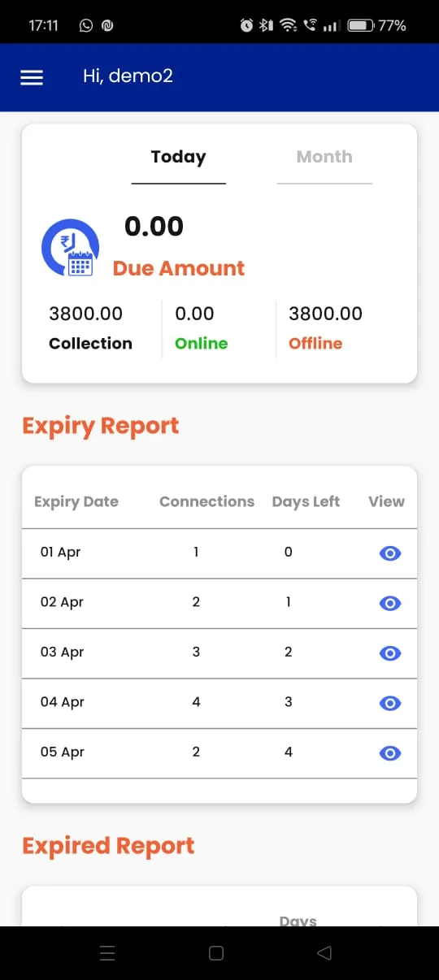
Task: Tap the 3800.00 value above Offline
Action: pos(325,314)
